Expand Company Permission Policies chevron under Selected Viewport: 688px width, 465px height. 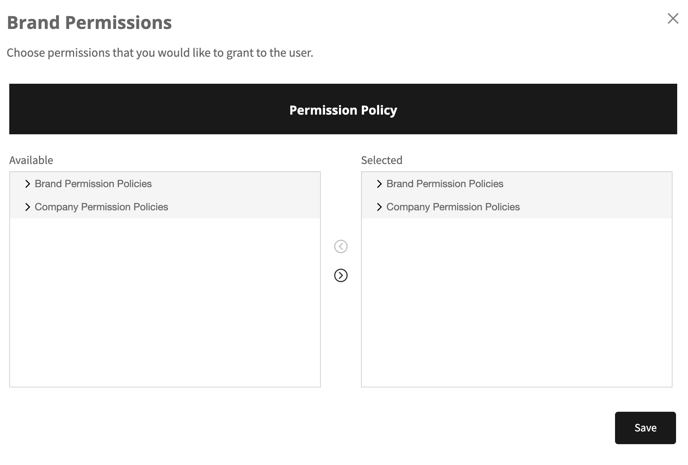[379, 207]
